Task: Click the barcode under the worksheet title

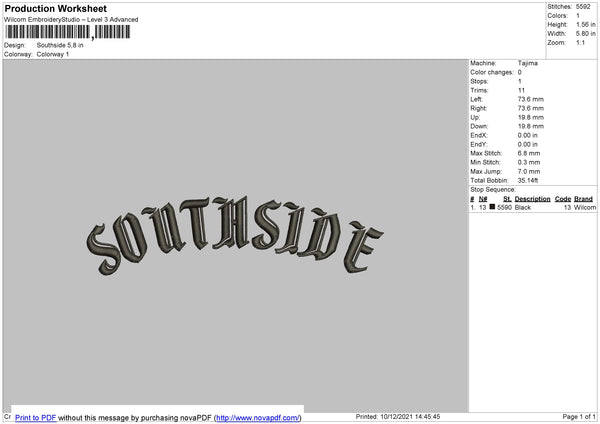Action: tap(68, 32)
